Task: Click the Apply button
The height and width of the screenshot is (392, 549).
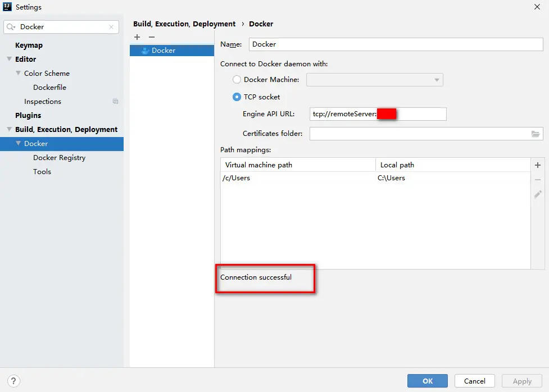Action: click(522, 381)
